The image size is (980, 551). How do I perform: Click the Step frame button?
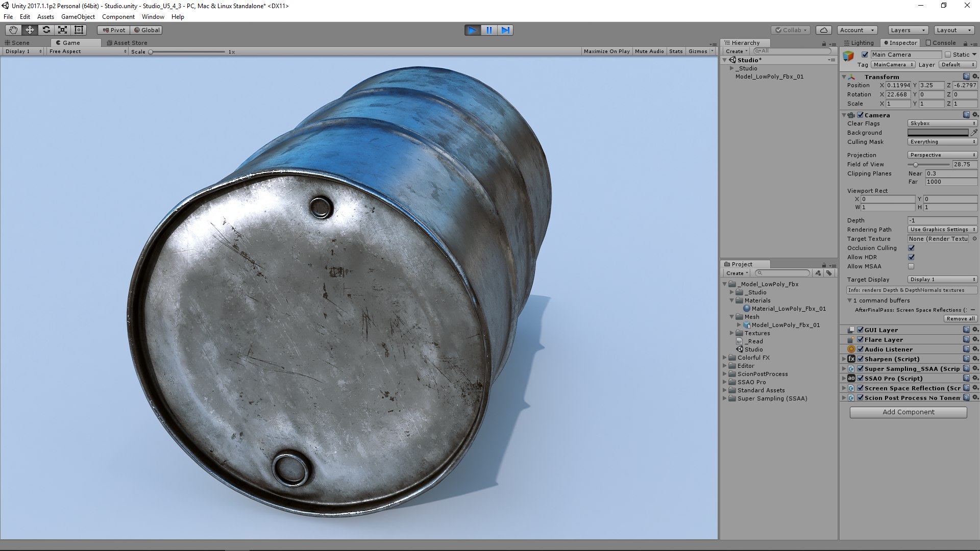(x=505, y=30)
